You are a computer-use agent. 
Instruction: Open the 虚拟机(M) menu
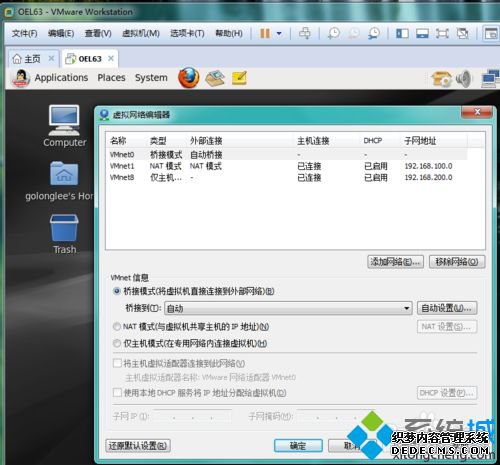click(141, 33)
